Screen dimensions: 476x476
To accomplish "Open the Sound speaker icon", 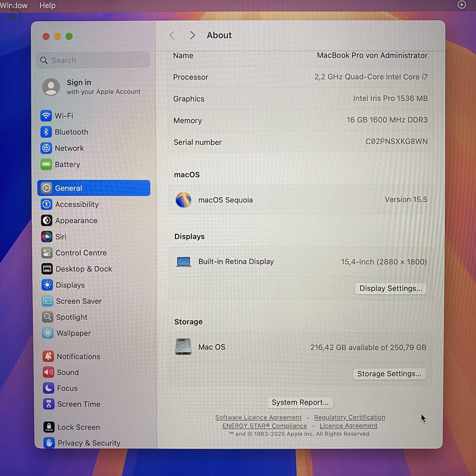I will pyautogui.click(x=48, y=372).
